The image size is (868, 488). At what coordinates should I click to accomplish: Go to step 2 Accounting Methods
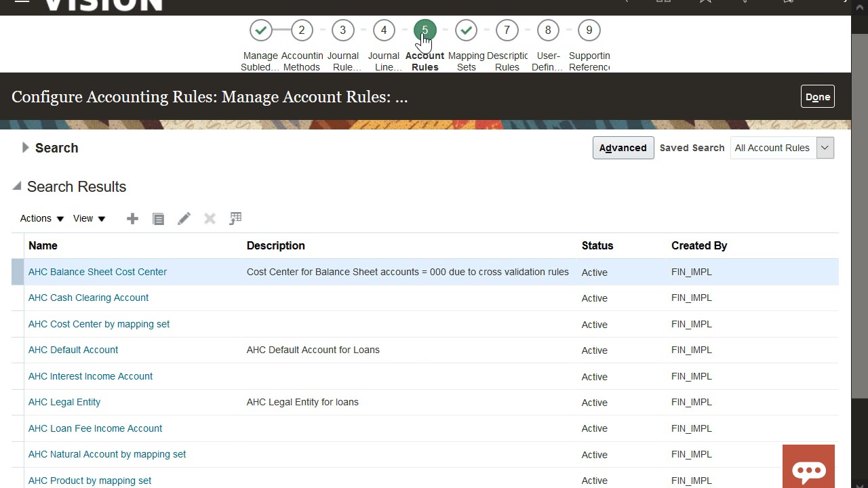(x=302, y=30)
